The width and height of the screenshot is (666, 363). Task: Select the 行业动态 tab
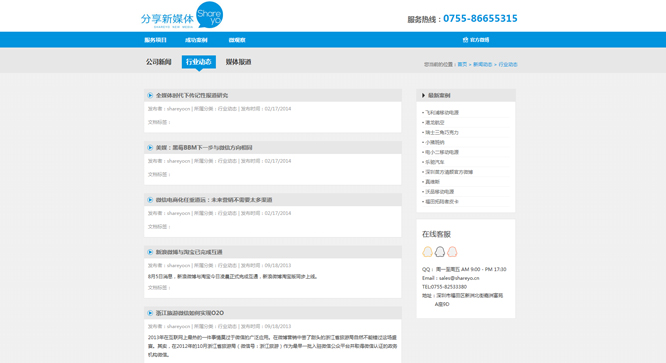(199, 62)
